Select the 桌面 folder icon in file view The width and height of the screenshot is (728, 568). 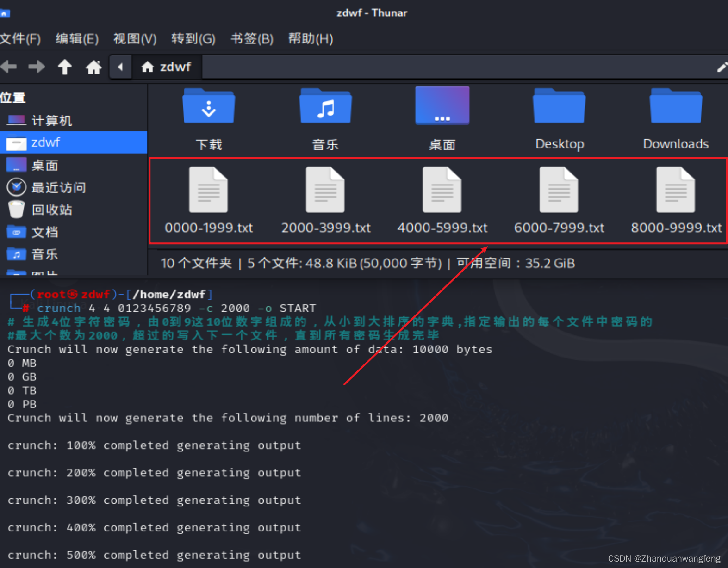click(x=442, y=105)
